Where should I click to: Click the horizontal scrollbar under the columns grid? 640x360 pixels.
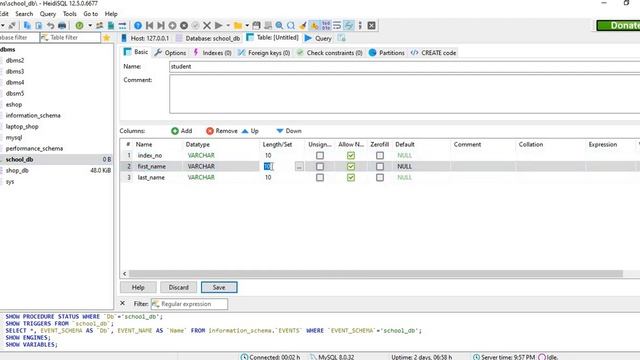coord(376,273)
